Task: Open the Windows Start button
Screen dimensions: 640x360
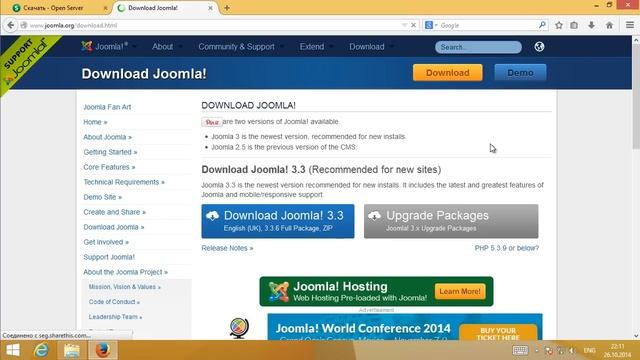Action: point(13,350)
